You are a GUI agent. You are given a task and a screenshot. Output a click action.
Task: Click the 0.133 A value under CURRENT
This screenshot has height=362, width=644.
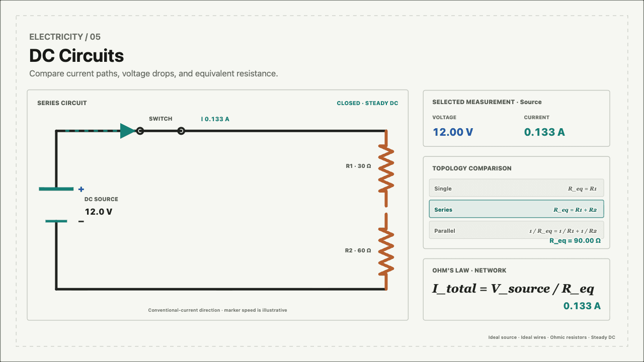coord(544,132)
